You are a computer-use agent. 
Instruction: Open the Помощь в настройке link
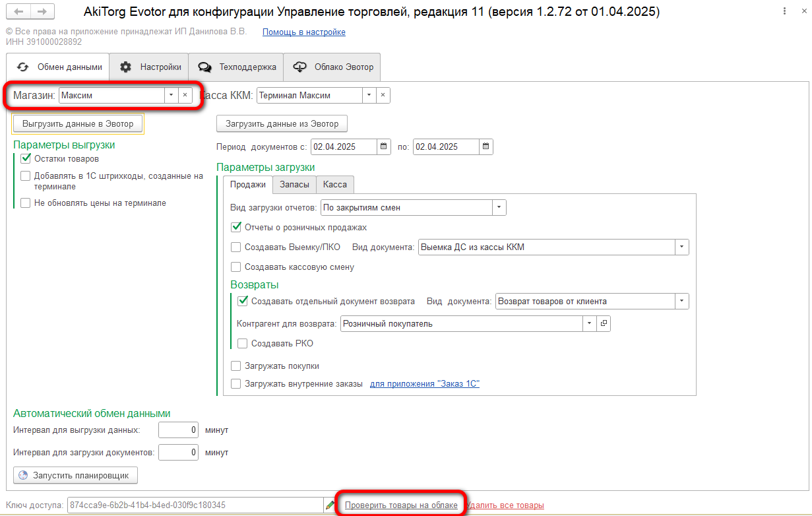(304, 32)
